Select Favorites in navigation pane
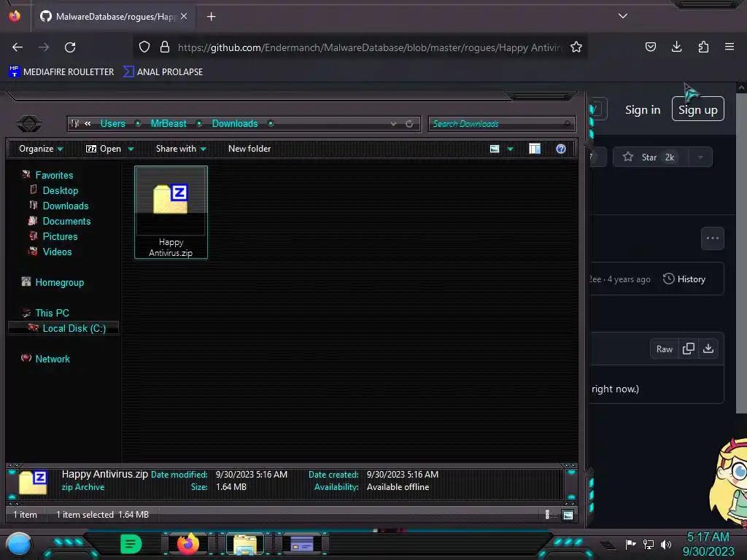 pyautogui.click(x=54, y=175)
